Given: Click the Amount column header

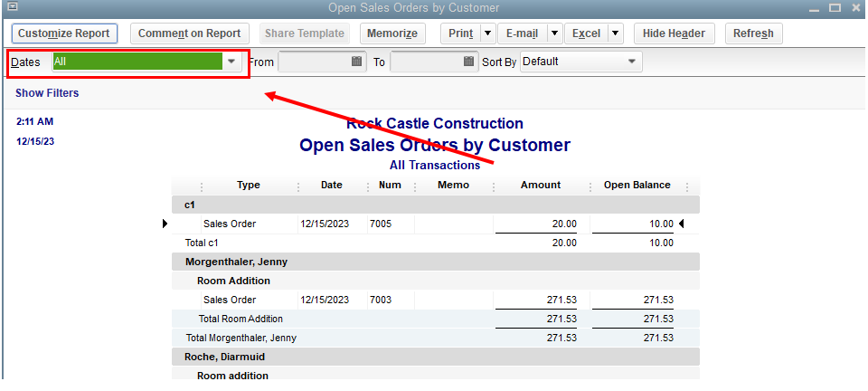Looking at the screenshot, I should [541, 185].
